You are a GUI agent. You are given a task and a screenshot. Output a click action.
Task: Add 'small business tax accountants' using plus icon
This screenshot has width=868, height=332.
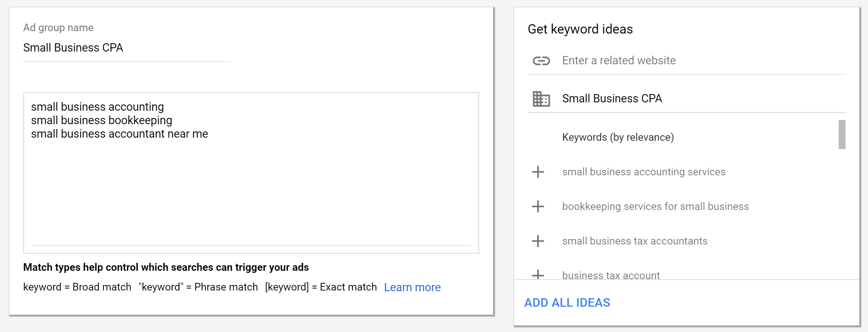click(x=538, y=241)
